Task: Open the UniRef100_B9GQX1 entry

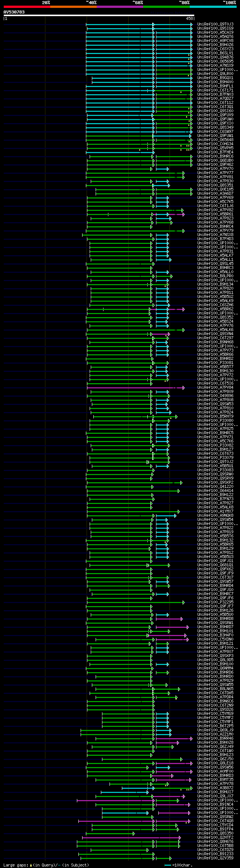Action: 215,78
